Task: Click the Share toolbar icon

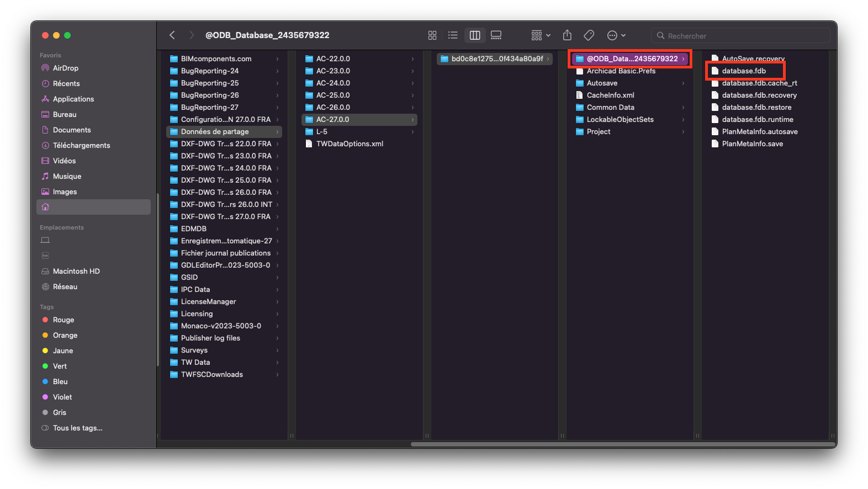Action: tap(567, 35)
